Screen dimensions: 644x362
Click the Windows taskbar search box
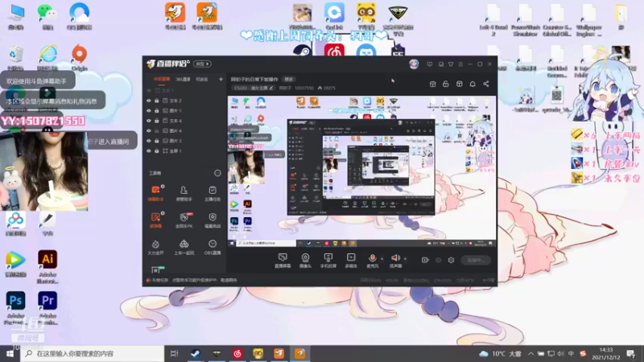tap(93, 353)
